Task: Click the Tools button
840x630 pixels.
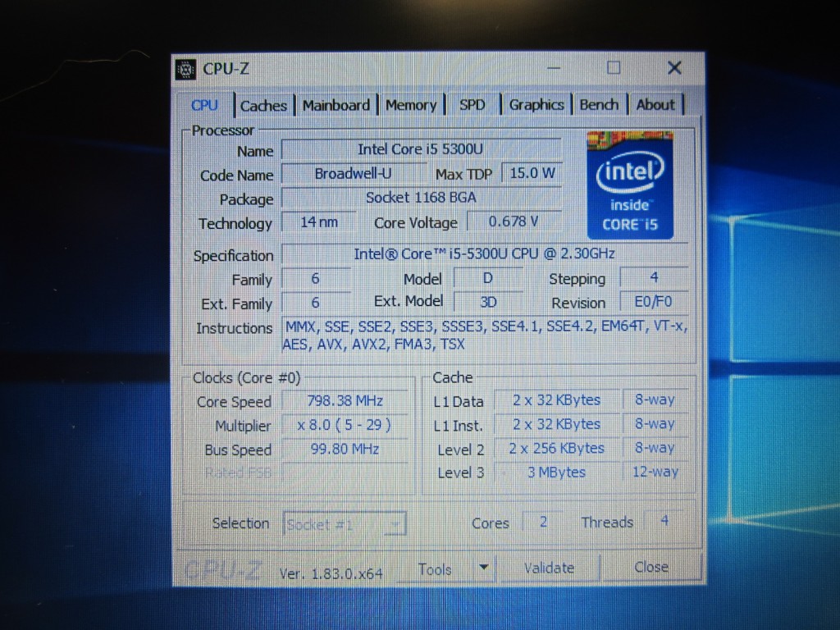Action: pos(435,569)
